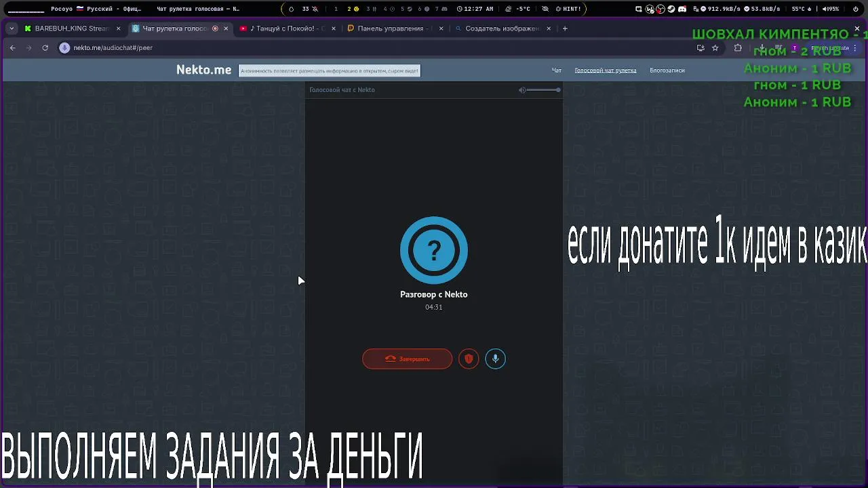Switch to workspace 4 in top bar
Viewport: 868px width, 488px height.
click(x=388, y=9)
